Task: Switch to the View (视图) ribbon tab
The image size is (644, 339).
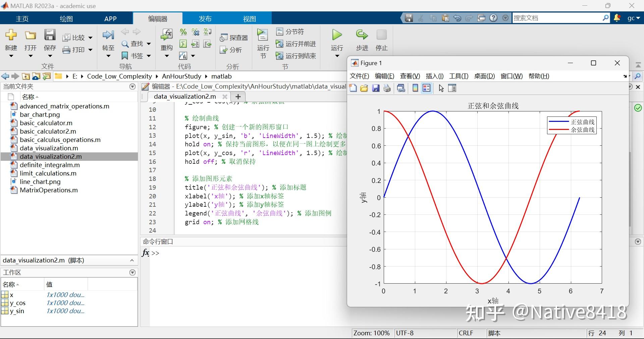Action: pos(249,19)
